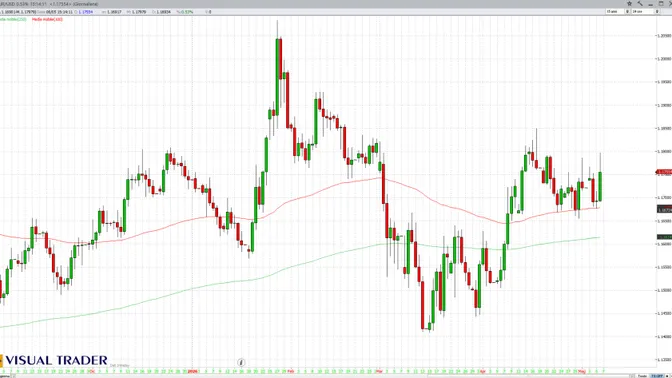This screenshot has width=672, height=378.
Task: Open the first time-range dropdown in toolbar
Action: pos(627,12)
